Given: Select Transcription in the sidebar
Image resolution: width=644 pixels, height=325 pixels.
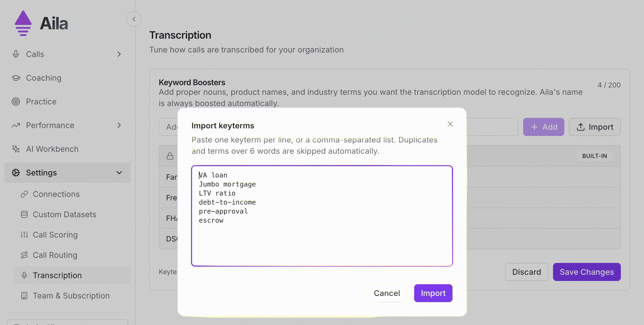Looking at the screenshot, I should [72, 275].
